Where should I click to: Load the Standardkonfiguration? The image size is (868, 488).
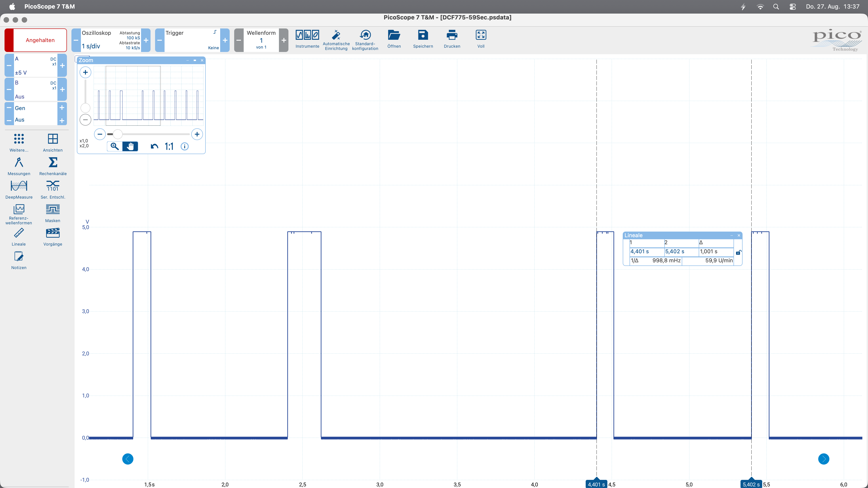(x=365, y=40)
